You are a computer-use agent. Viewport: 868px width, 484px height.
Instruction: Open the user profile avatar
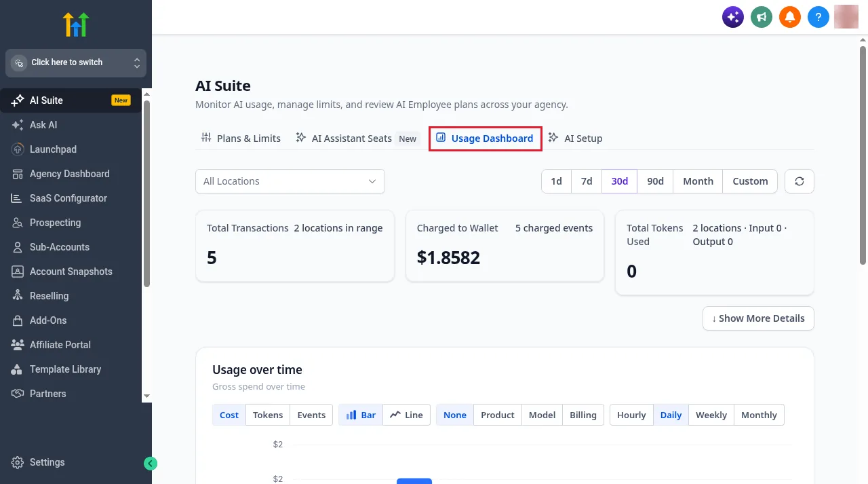[x=846, y=17]
